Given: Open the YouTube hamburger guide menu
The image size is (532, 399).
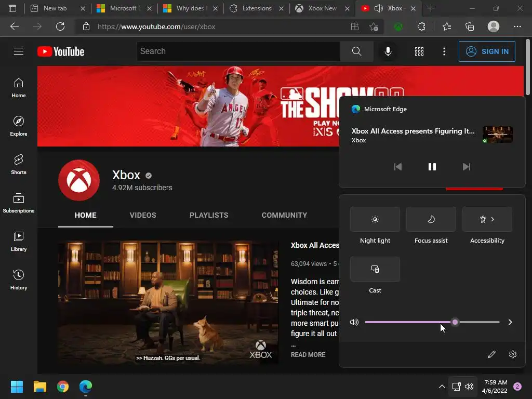Looking at the screenshot, I should 19,51.
